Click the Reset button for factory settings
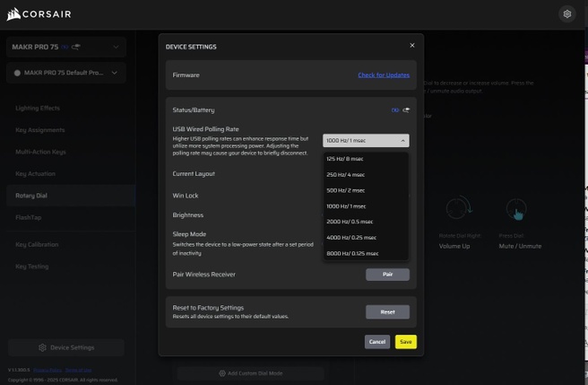This screenshot has height=385, width=588. pyautogui.click(x=387, y=312)
